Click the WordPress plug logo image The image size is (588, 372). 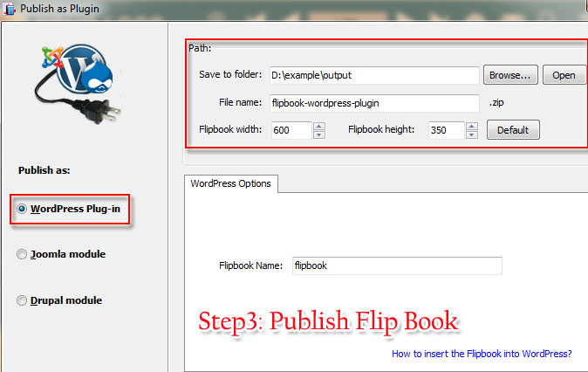click(78, 83)
